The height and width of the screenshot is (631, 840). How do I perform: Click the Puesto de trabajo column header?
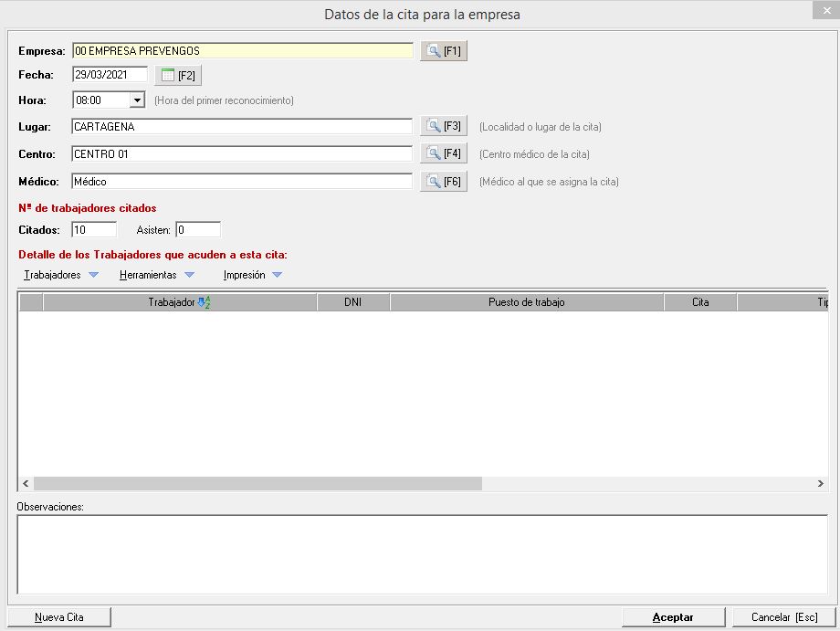[x=526, y=302]
